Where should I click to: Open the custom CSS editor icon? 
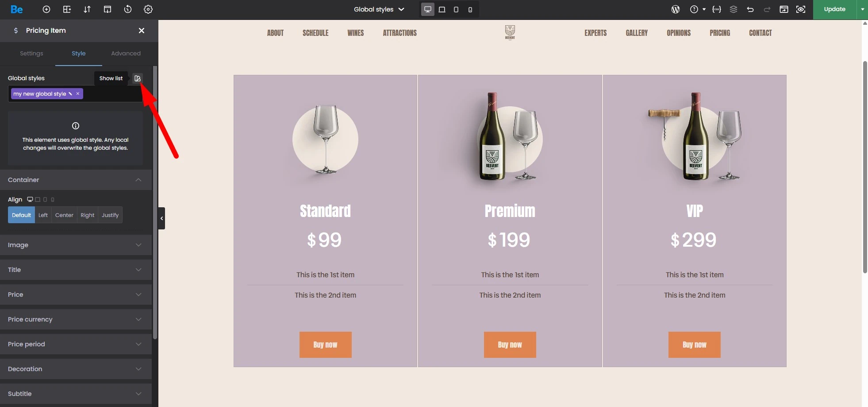coord(717,9)
